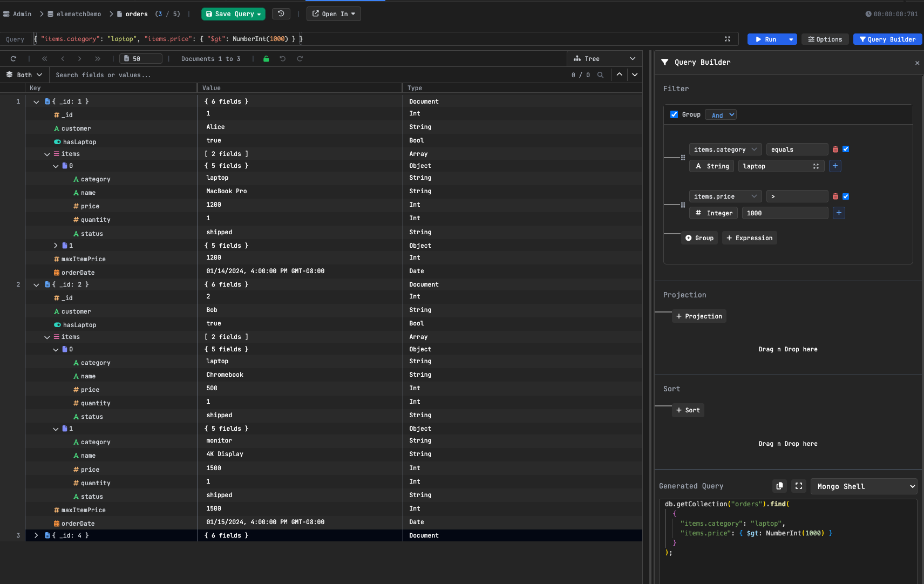Add value to items.category condition

click(835, 166)
